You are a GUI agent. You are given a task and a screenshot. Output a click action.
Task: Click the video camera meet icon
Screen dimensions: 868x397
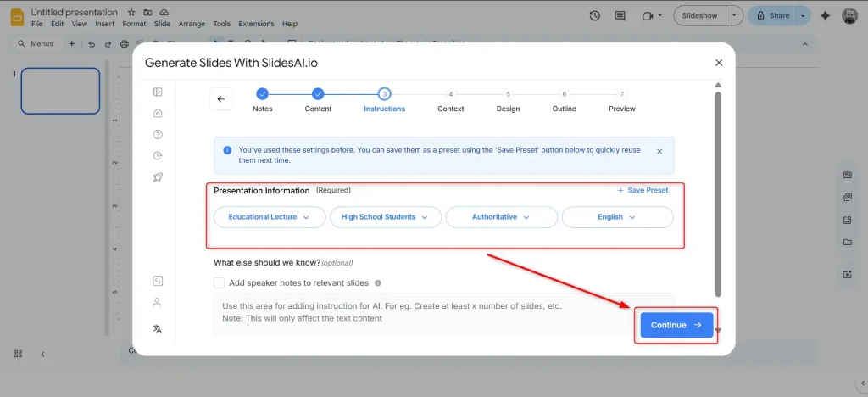coord(648,16)
